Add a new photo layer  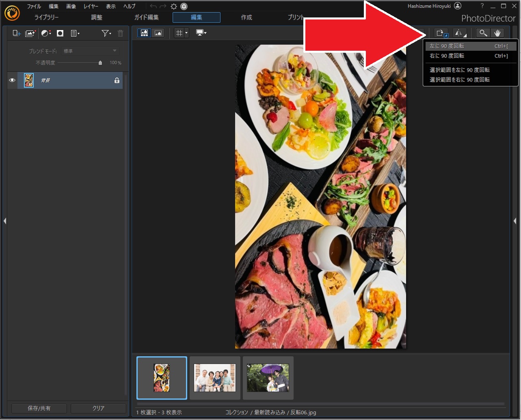[x=30, y=33]
